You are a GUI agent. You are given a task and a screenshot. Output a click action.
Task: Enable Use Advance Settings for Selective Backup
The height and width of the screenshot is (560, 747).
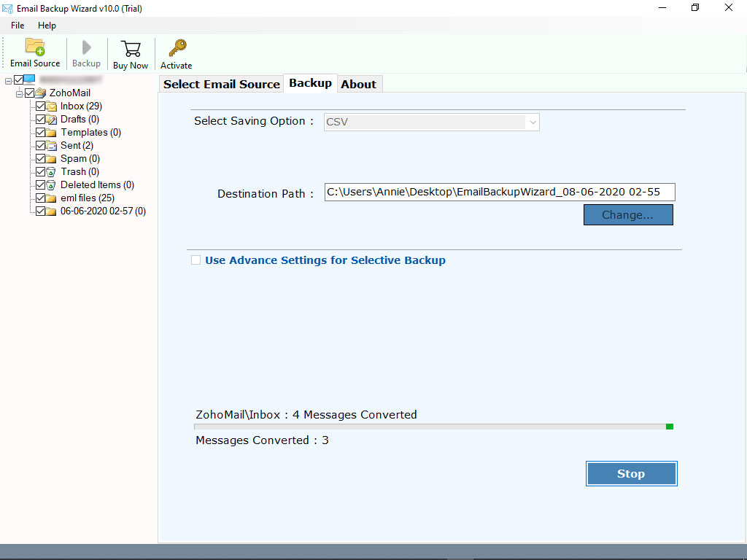[196, 260]
